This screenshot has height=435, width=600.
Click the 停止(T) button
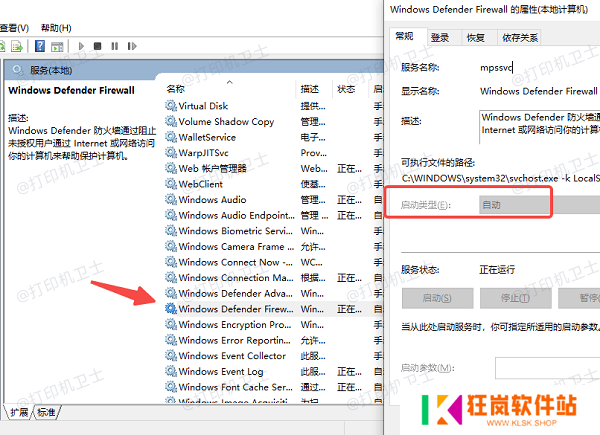(515, 298)
